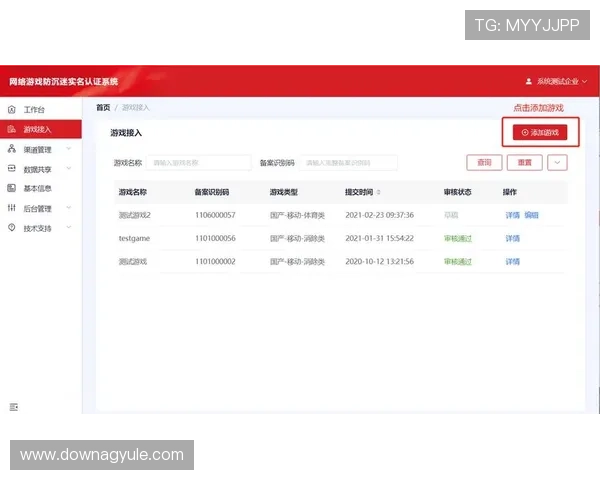Expand more filters with the chevron button
600x480 pixels.
[558, 162]
